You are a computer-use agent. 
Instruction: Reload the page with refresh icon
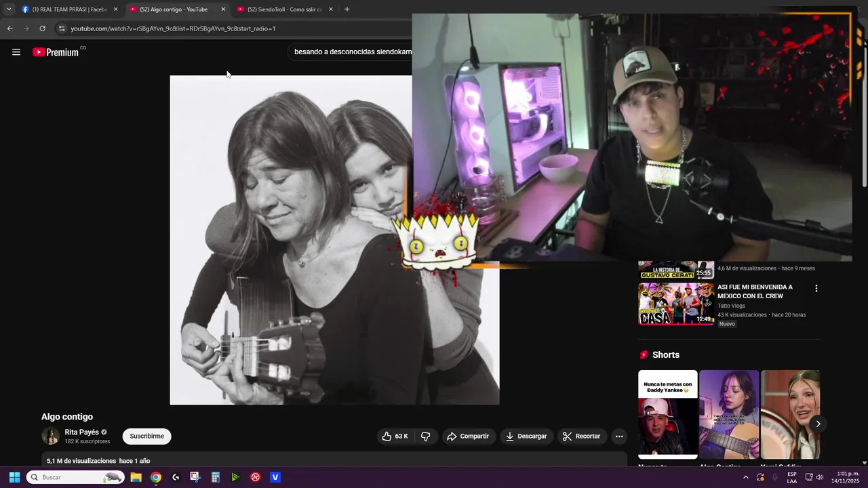[42, 28]
